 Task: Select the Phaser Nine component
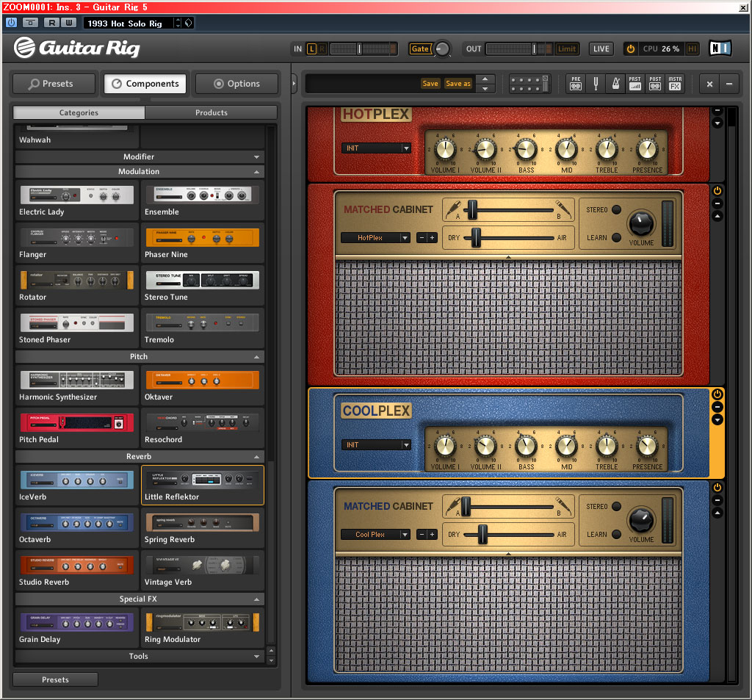point(203,243)
